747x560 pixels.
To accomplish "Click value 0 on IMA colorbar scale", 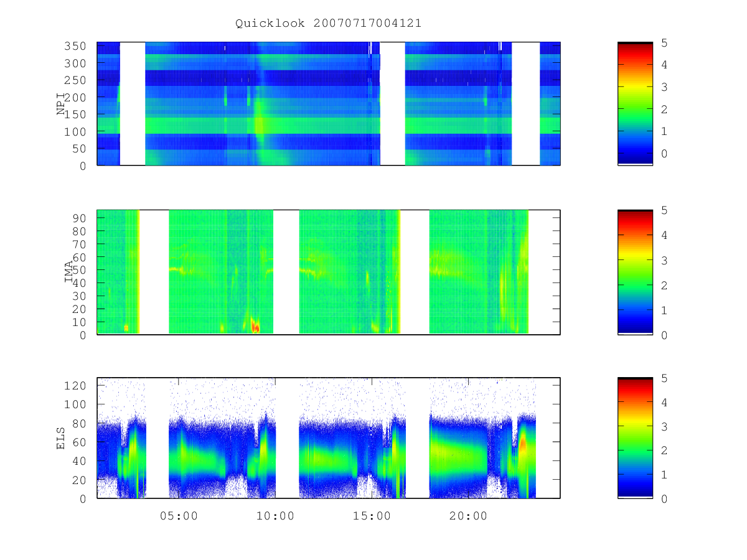I will point(665,335).
